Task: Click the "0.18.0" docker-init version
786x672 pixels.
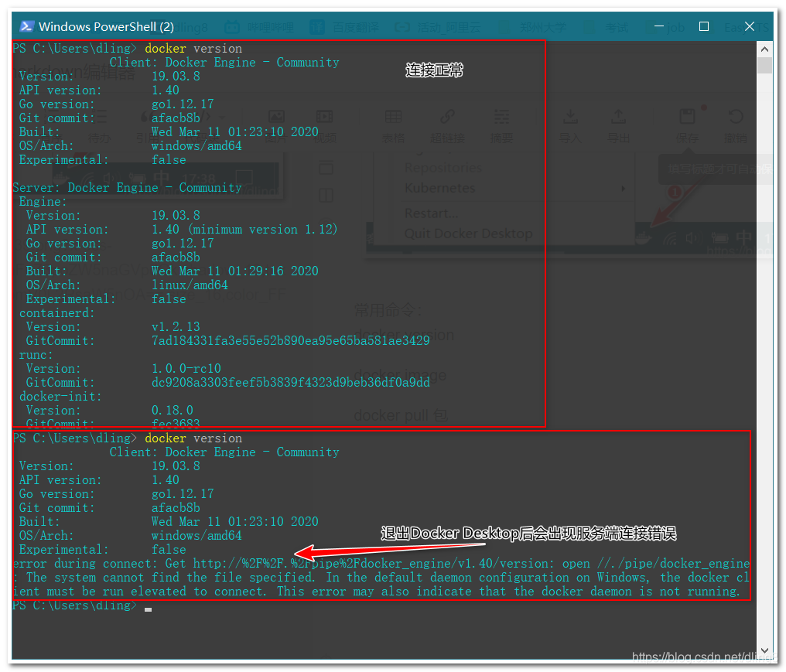Action: point(172,411)
